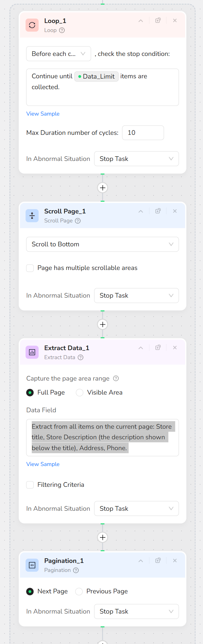203x644 pixels.
Task: Choose the Previous Page option
Action: pos(79,591)
